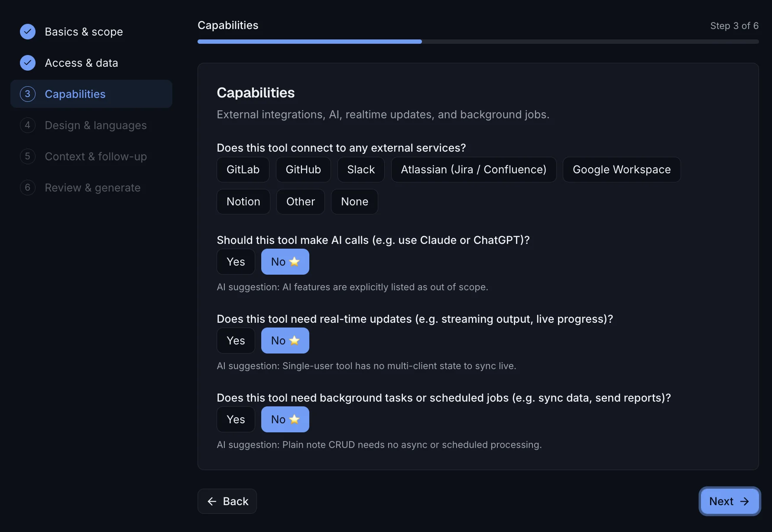This screenshot has width=772, height=532.
Task: Select Capabilities in the sidebar
Action: tap(91, 94)
